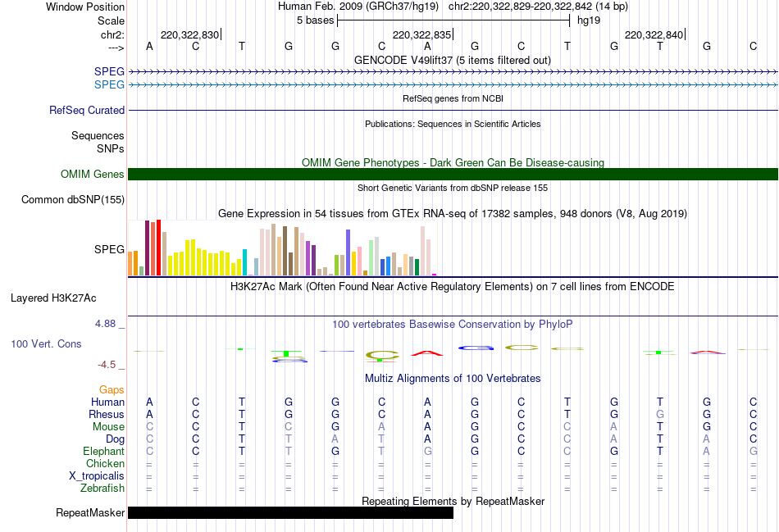Click the blue G PhyloP conservation logo
This screenshot has width=779, height=532.
[476, 348]
